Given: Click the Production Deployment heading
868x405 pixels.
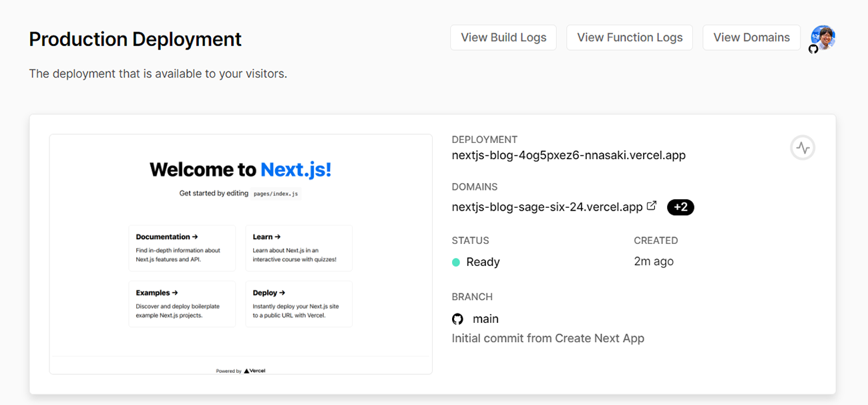Looking at the screenshot, I should tap(136, 39).
